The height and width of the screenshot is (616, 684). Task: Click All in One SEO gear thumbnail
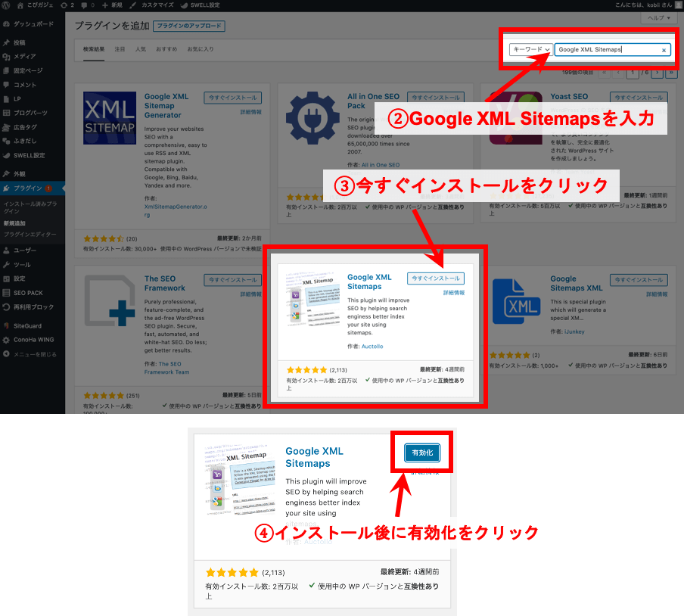[312, 118]
